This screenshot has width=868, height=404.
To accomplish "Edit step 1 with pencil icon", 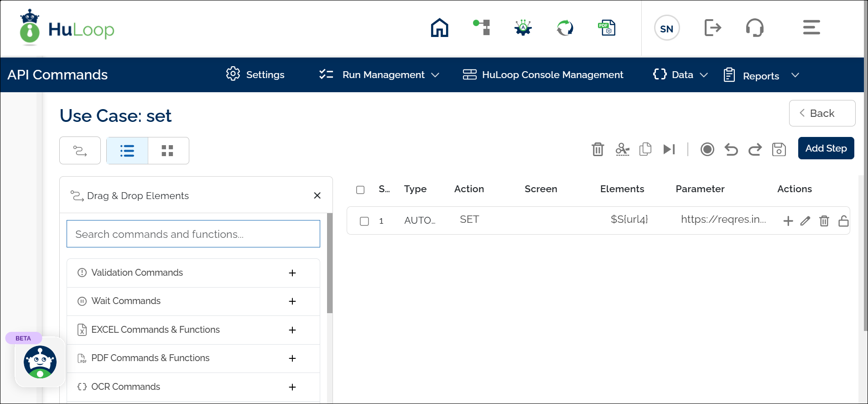I will pyautogui.click(x=805, y=221).
